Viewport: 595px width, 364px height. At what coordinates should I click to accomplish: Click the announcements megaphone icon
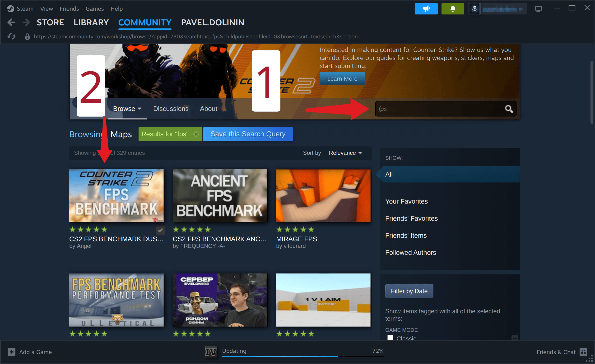pos(426,9)
